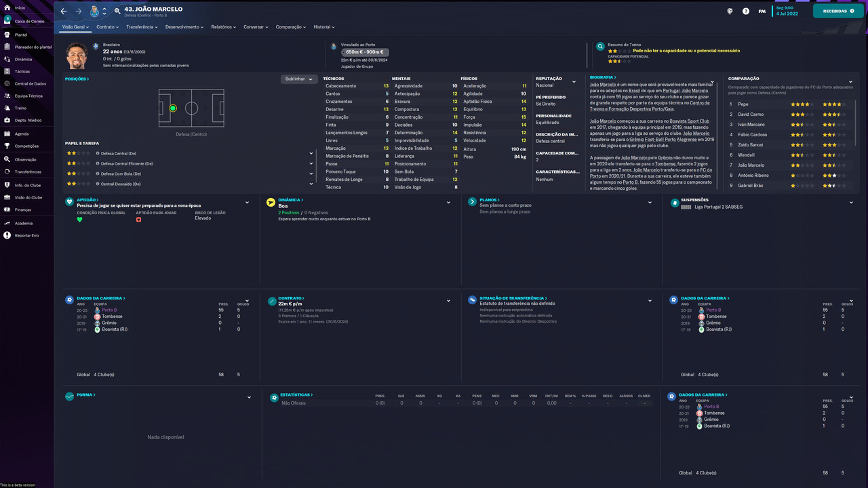Go to Treino in the sidebar
868x488 pixels.
20,108
